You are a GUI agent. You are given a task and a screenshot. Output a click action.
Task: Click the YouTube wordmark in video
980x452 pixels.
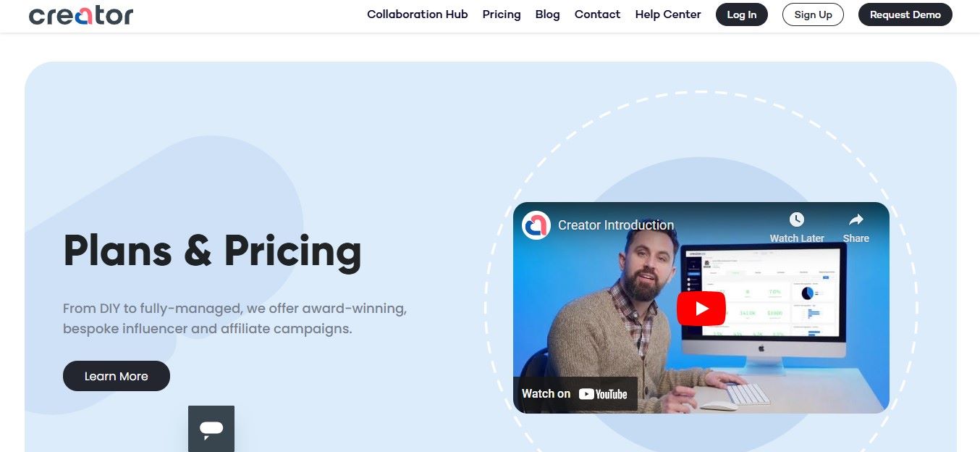click(x=603, y=394)
